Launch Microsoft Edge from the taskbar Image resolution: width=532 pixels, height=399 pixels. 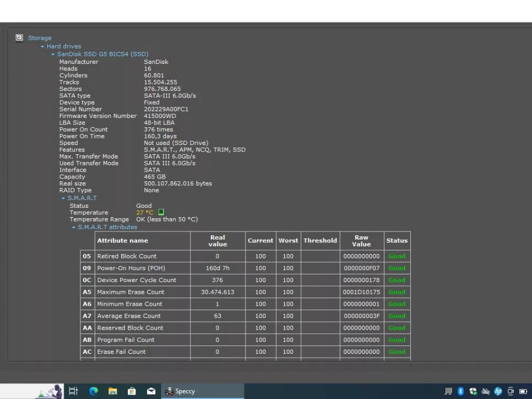pos(93,391)
